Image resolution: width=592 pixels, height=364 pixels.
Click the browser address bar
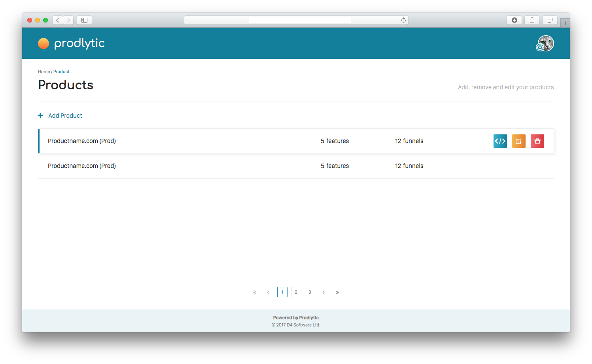296,20
